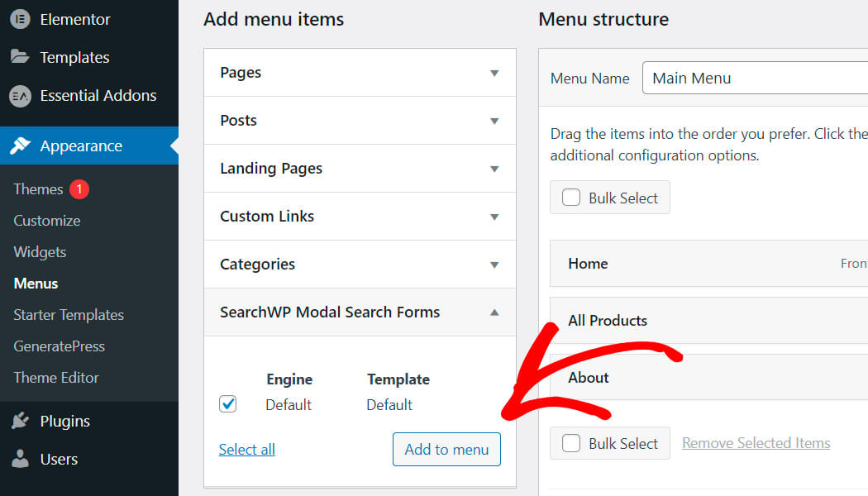Click the Elementor logo icon in sidebar
The image size is (868, 496).
click(x=20, y=19)
